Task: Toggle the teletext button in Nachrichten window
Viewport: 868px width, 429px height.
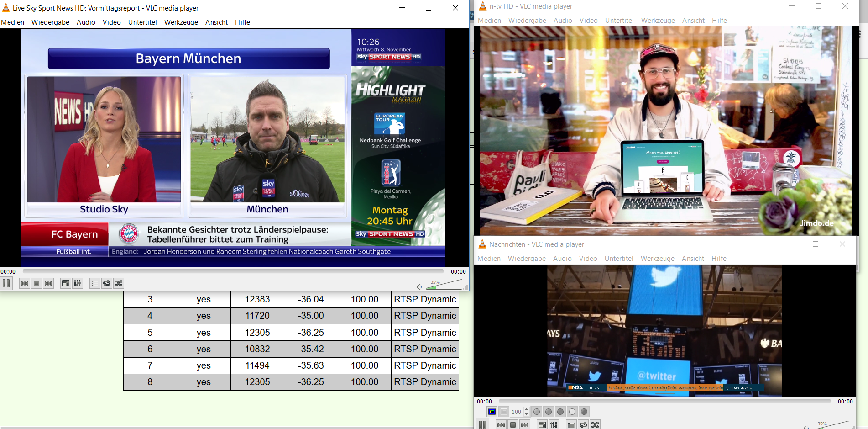Action: point(492,412)
